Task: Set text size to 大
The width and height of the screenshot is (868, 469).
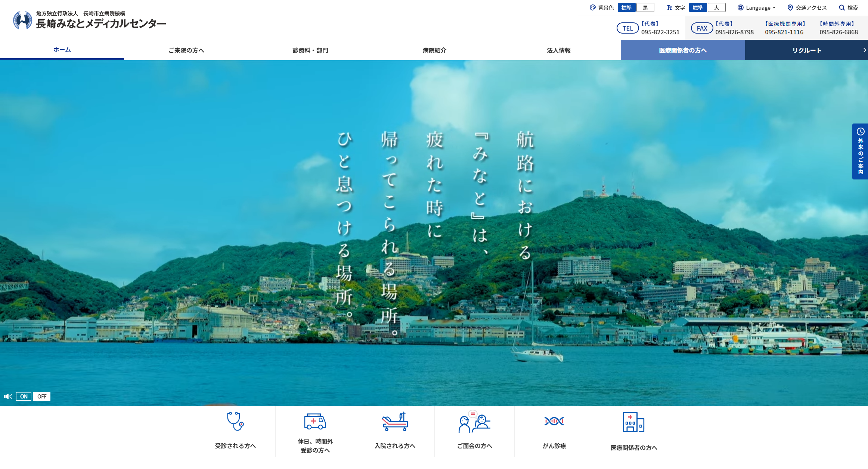Action: (x=716, y=7)
